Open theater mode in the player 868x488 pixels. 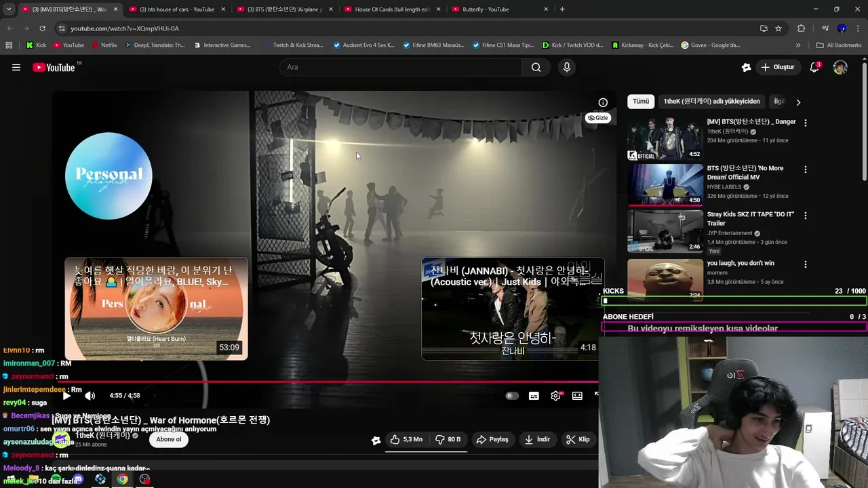tap(577, 396)
